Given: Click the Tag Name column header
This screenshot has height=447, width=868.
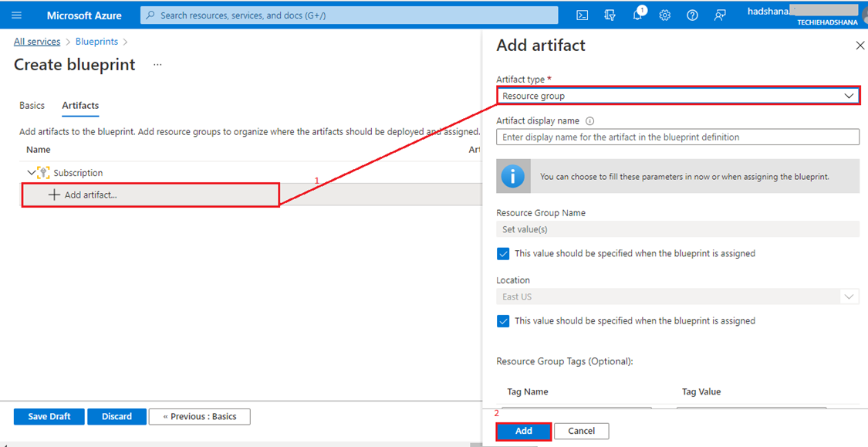Looking at the screenshot, I should click(x=528, y=391).
